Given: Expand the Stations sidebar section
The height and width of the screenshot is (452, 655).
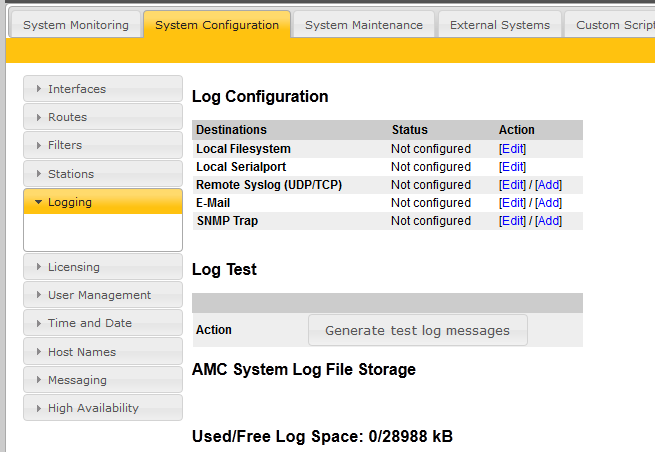Looking at the screenshot, I should point(102,174).
